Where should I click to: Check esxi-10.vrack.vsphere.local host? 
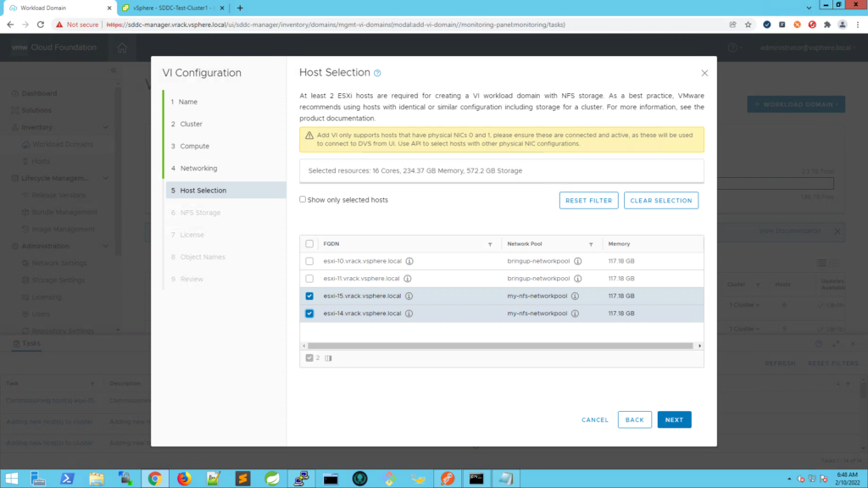tap(309, 261)
